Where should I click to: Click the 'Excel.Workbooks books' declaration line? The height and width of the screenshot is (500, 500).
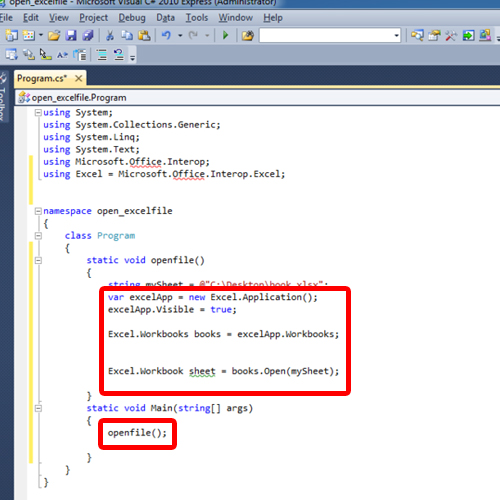coord(223,334)
